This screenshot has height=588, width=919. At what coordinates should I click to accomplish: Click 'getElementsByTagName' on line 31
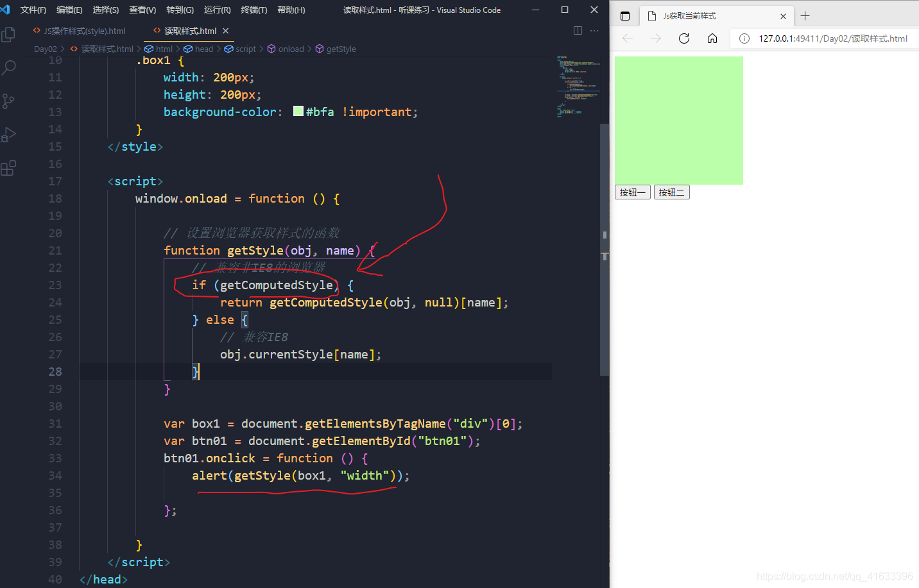click(x=375, y=423)
